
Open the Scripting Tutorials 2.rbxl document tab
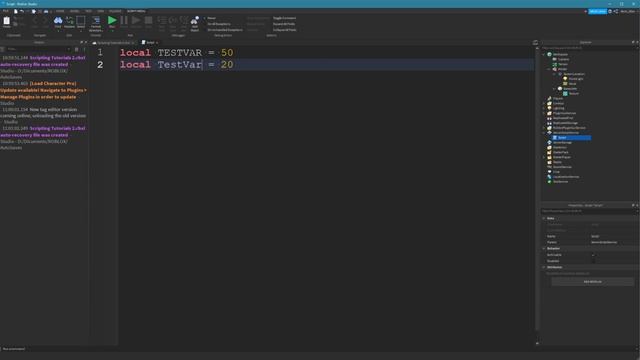tap(113, 42)
